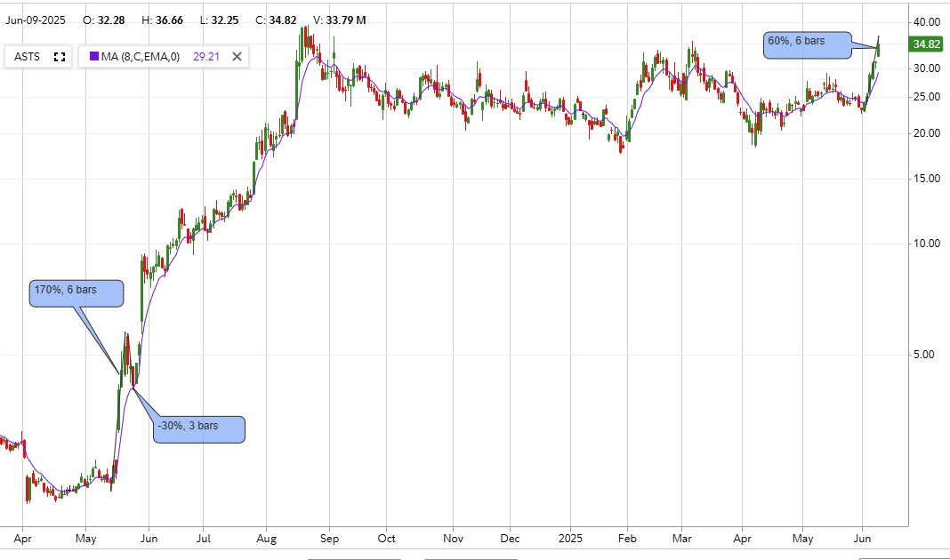Click the 29.21 moving average value
This screenshot has height=560, width=950.
(x=206, y=57)
